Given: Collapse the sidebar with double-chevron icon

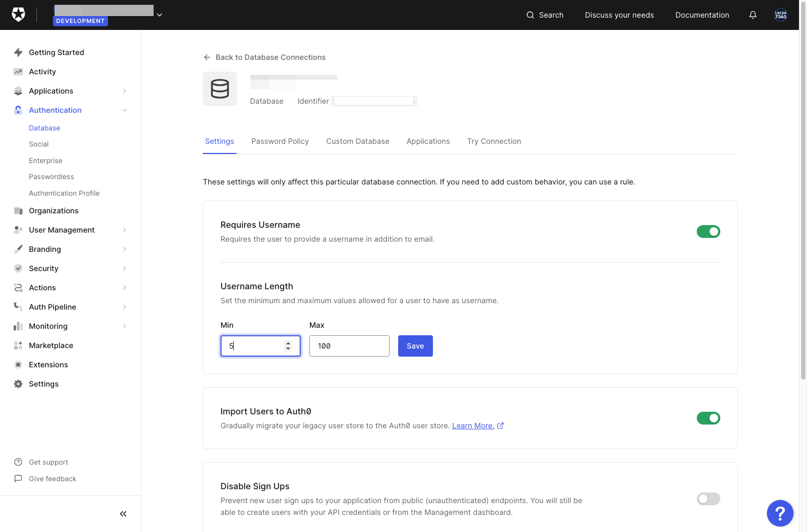Looking at the screenshot, I should click(x=123, y=514).
